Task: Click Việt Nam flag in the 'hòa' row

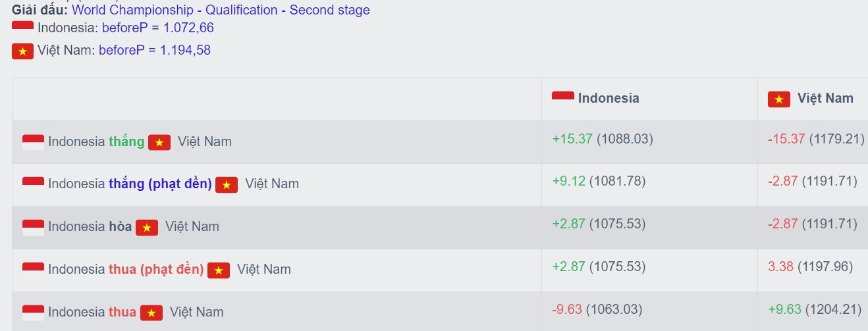Action: 147,227
